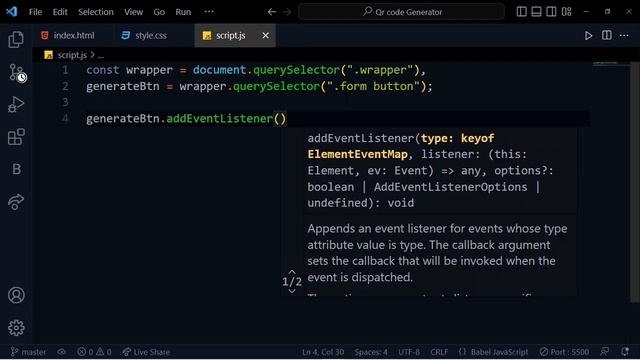Open Source Control view
This screenshot has height=360, width=640.
coord(17,73)
